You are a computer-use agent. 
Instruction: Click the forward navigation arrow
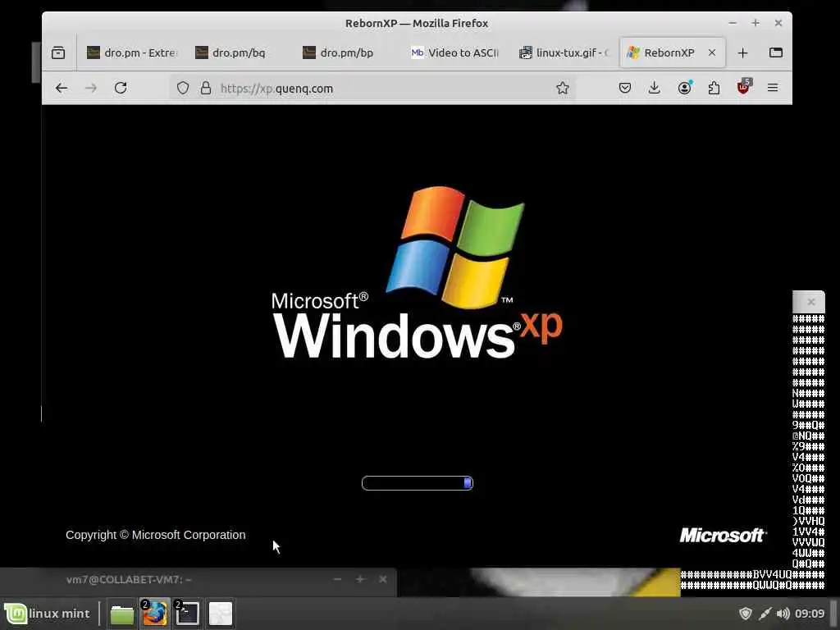tap(91, 88)
